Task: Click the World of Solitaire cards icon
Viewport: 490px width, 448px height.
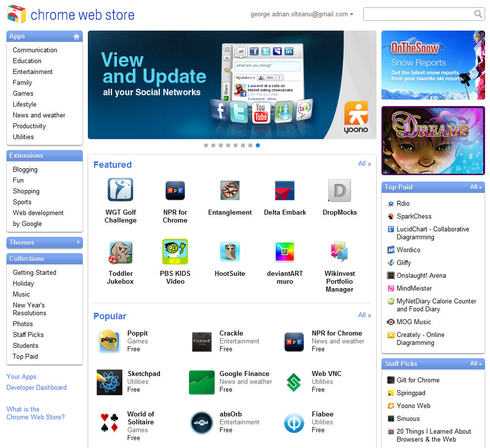Action: pos(110,422)
